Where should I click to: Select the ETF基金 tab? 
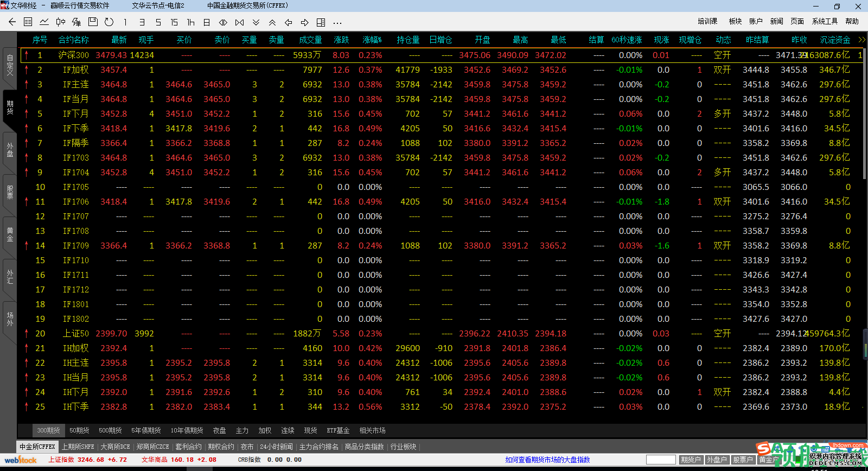338,430
